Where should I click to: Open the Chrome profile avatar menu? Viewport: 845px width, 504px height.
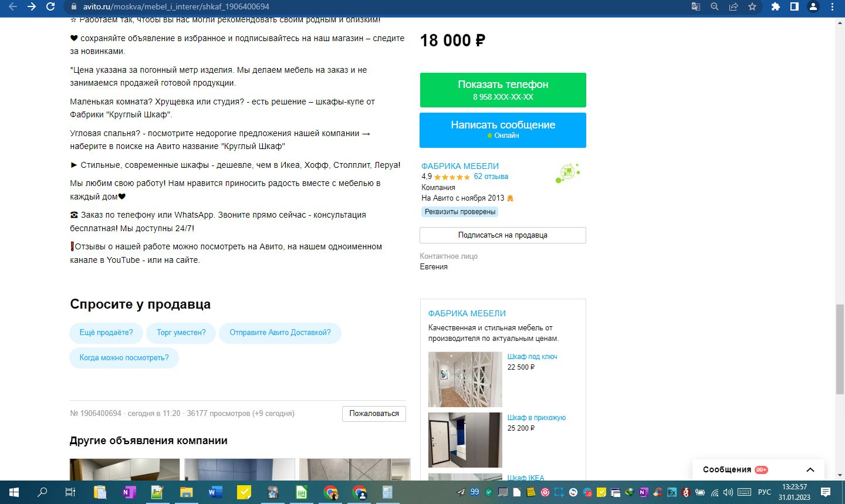813,6
